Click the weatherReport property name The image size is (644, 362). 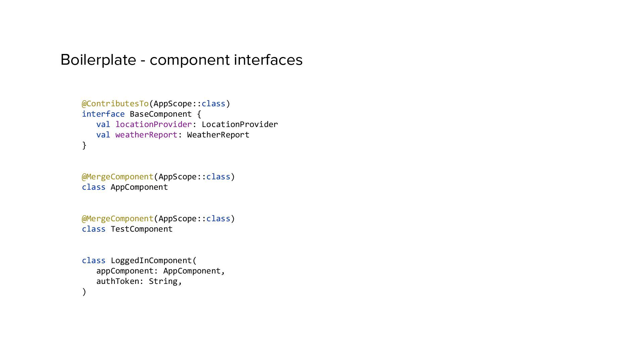pyautogui.click(x=146, y=135)
